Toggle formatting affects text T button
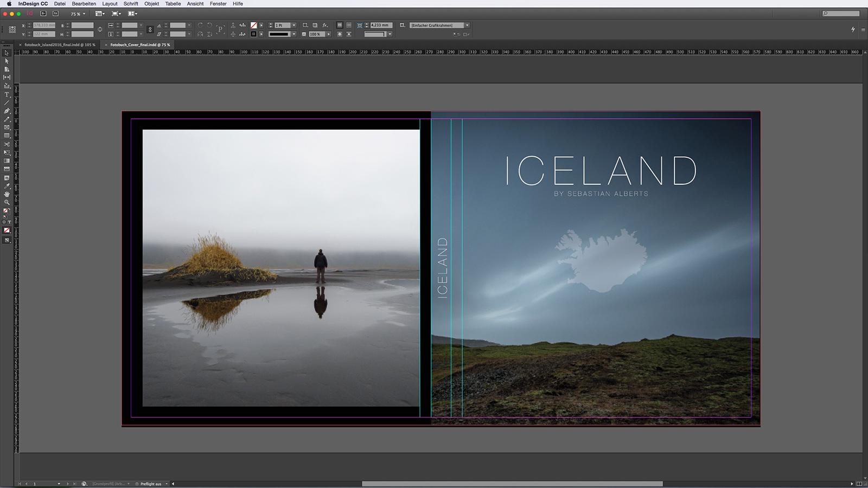 [9, 222]
